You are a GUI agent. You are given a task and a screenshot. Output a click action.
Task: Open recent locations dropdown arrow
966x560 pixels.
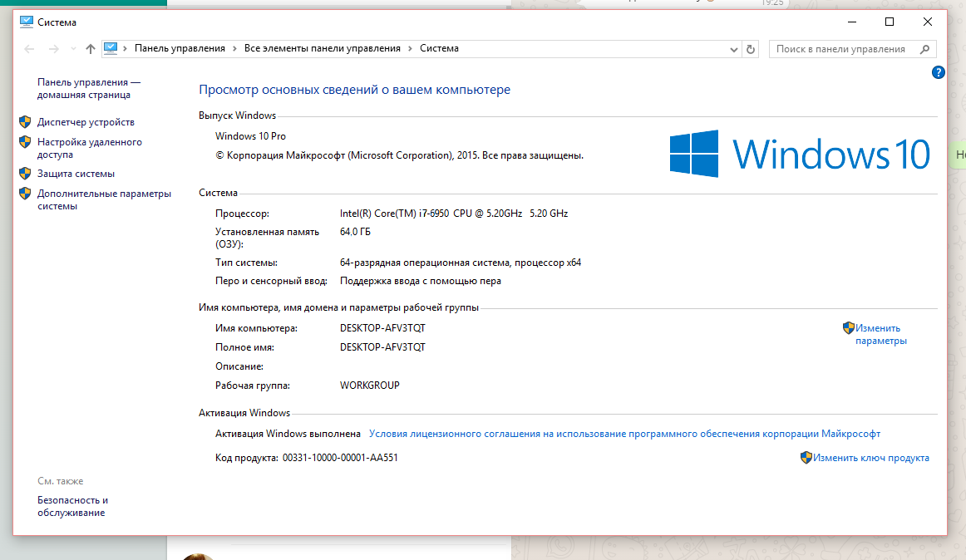73,49
